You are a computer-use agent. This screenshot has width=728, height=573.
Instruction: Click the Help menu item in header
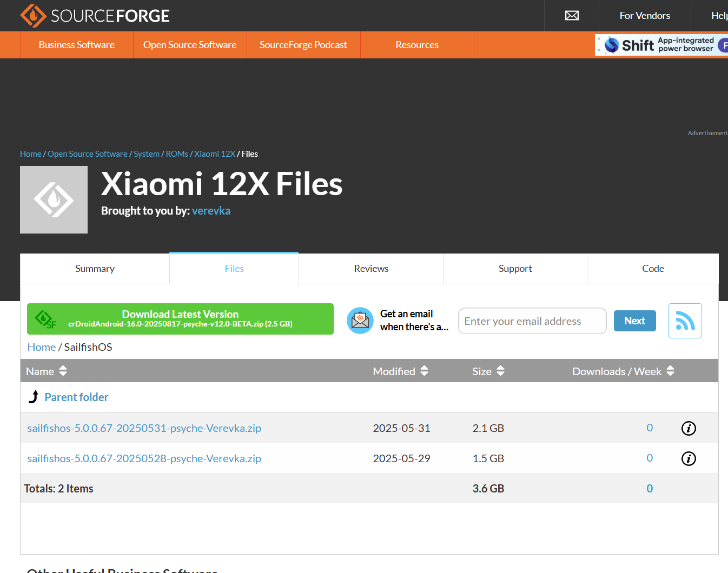[x=719, y=16]
